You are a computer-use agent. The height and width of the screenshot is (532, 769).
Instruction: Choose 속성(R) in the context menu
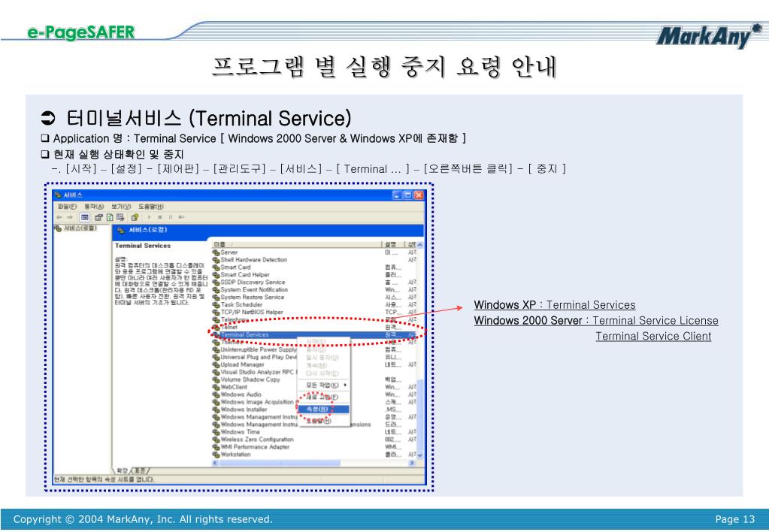point(324,410)
